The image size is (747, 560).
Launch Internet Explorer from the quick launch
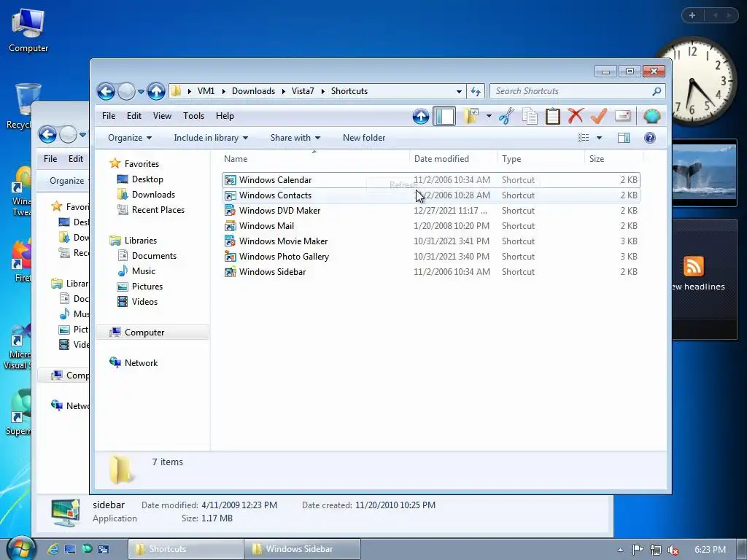coord(53,549)
